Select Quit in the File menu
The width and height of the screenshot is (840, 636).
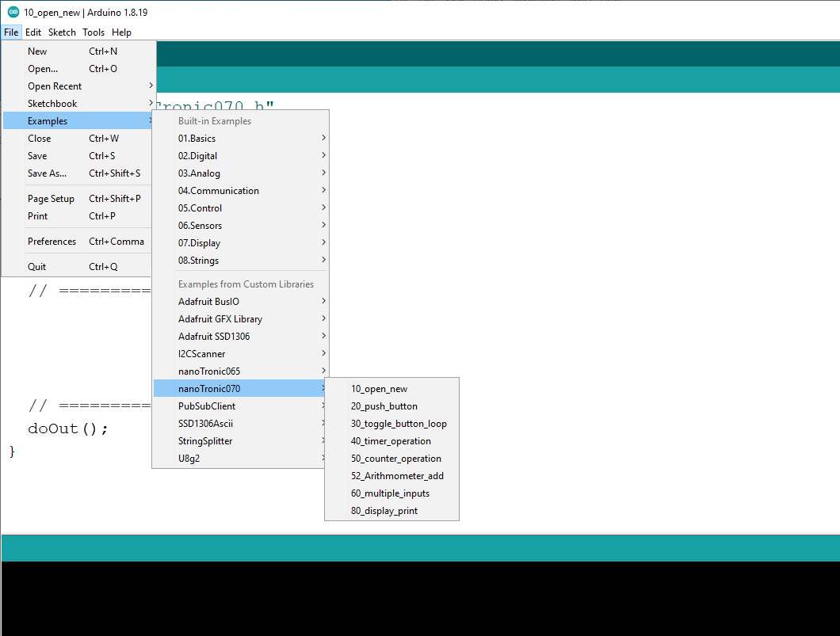[37, 267]
